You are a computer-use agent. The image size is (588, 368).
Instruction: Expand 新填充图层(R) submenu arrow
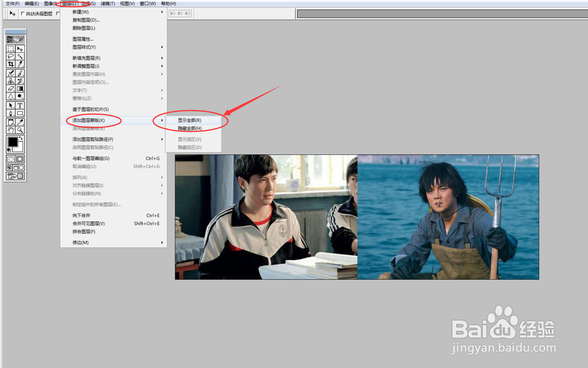pos(162,58)
